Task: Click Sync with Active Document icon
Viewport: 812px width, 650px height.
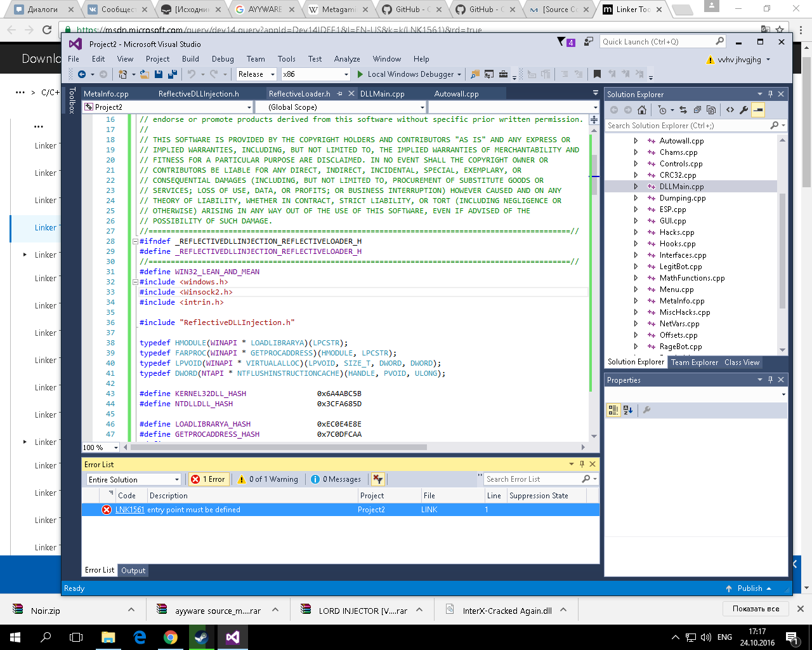Action: tap(683, 110)
